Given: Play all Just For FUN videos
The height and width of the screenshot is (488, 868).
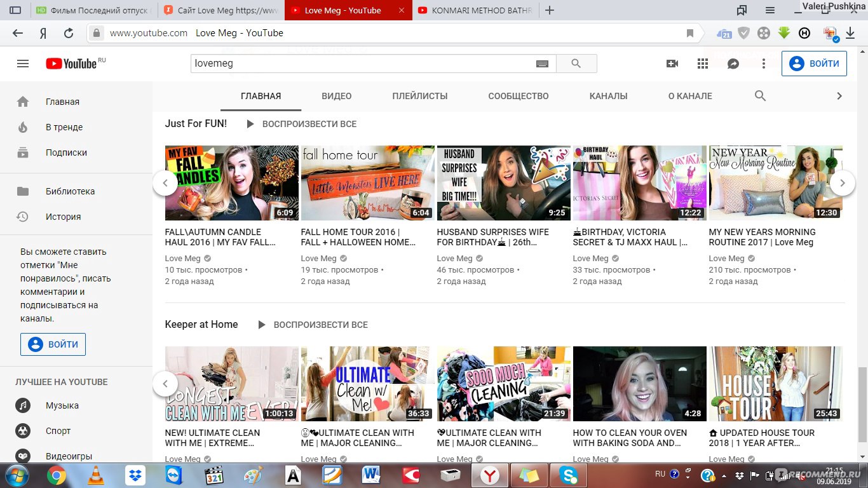Looking at the screenshot, I should [302, 124].
